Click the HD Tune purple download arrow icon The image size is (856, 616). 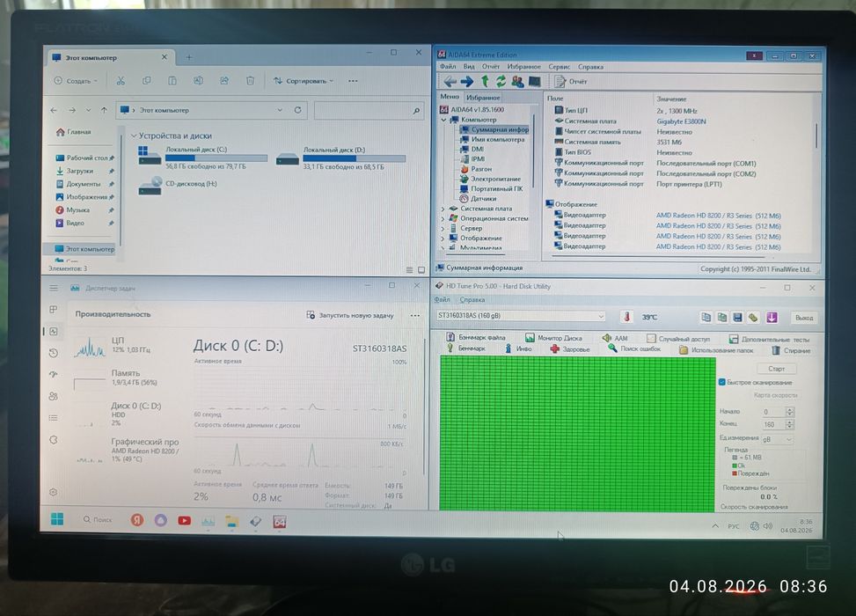click(x=772, y=318)
